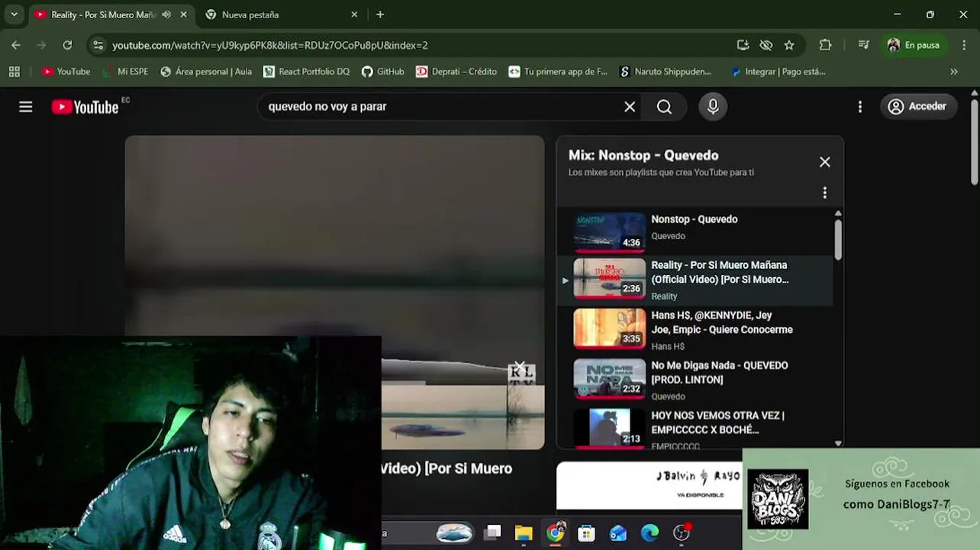Open the GitHub bookmark
This screenshot has height=550, width=980.
[x=383, y=72]
